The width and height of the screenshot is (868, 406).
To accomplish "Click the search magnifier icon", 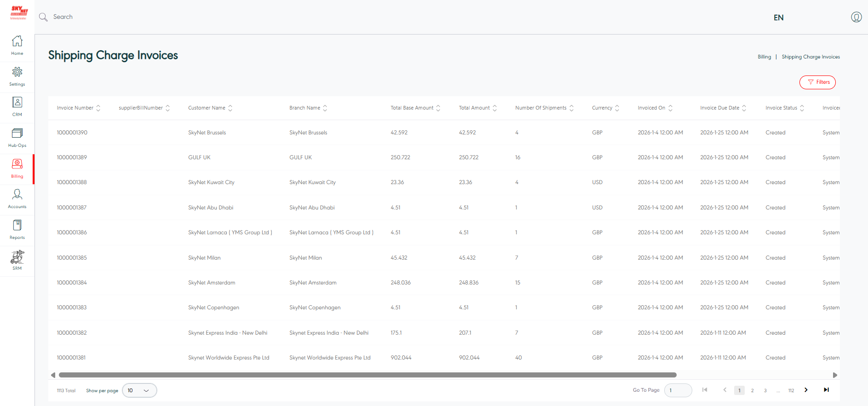I will [43, 17].
